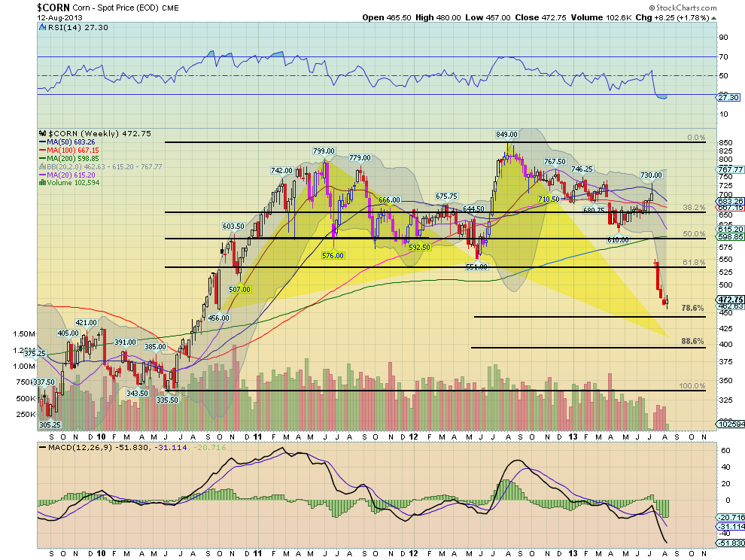
Task: Click the MA(20) 615.20 legend entry
Action: (x=67, y=175)
